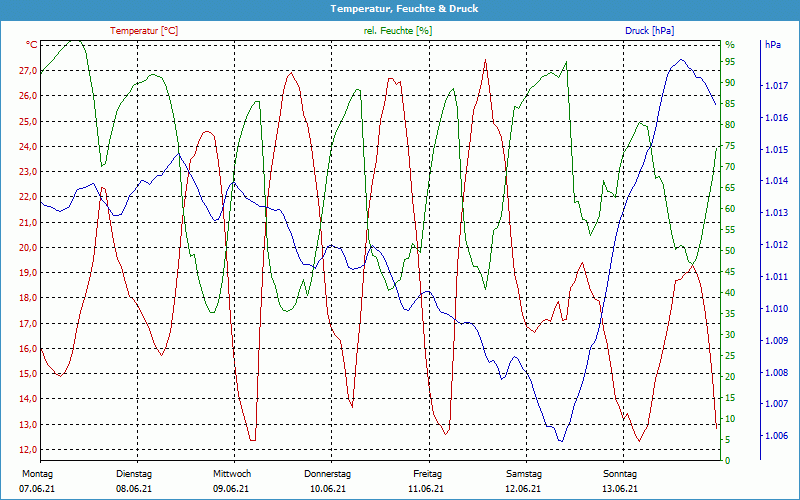Click the 14,0 temperature axis value
This screenshot has width=800, height=500.
pyautogui.click(x=28, y=399)
